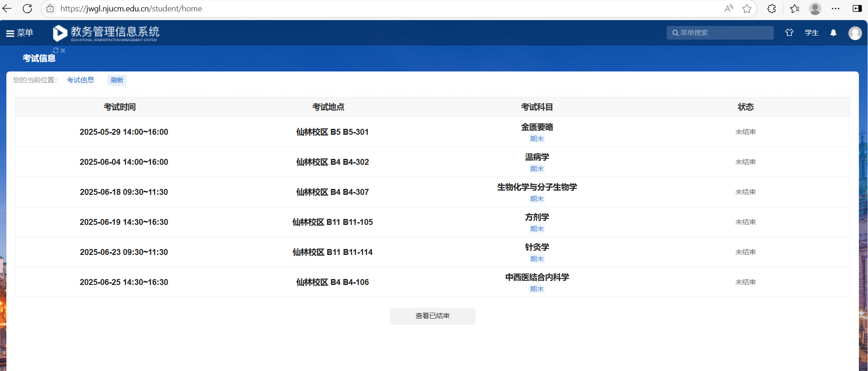Click the 刷新 button in breadcrumb bar

pyautogui.click(x=117, y=80)
